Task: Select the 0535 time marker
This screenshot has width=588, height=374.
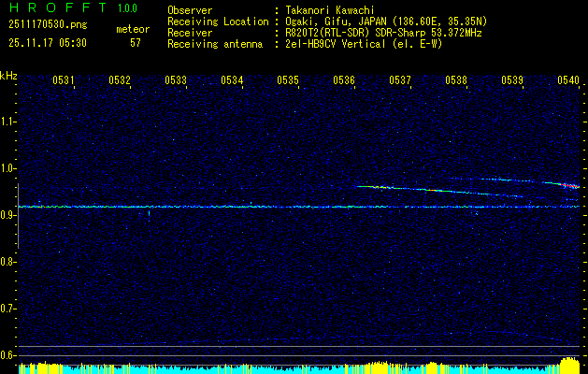Action: tap(288, 80)
